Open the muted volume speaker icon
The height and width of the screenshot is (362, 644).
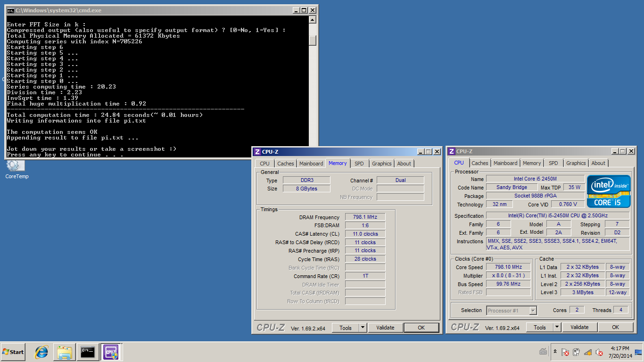599,352
